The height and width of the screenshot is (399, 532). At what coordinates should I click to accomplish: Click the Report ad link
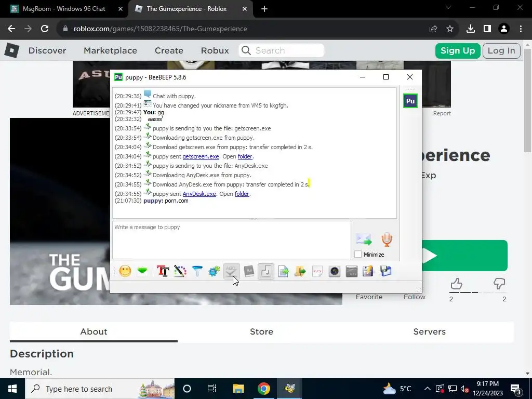(442, 113)
